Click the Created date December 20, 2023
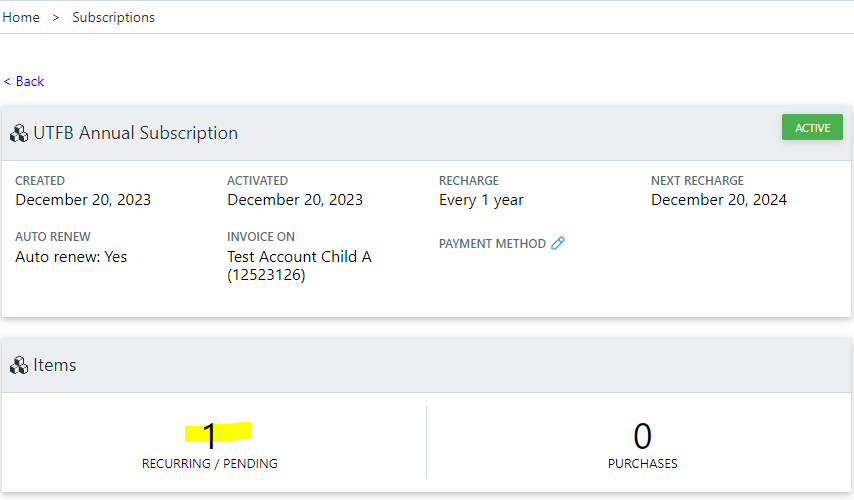Viewport: 854px width, 500px height. (x=83, y=200)
